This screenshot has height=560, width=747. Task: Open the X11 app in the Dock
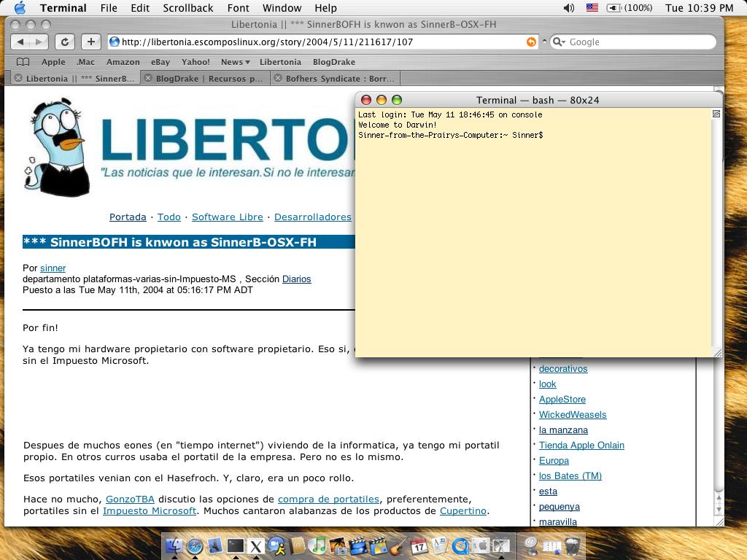256,545
